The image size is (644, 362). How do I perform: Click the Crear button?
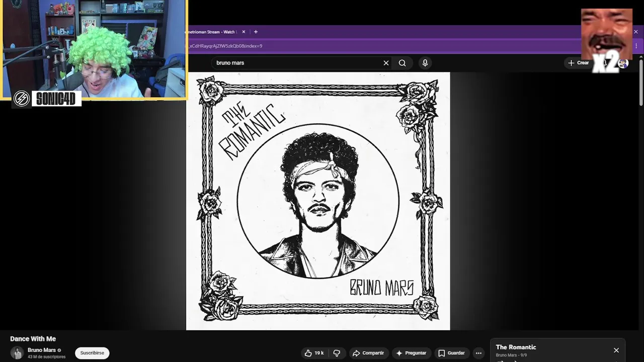578,63
